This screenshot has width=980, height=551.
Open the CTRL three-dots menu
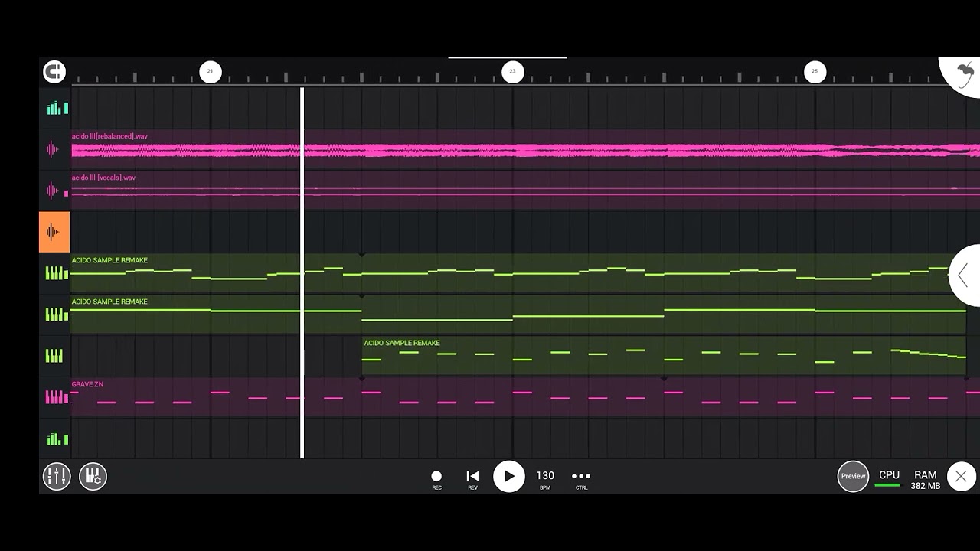pyautogui.click(x=581, y=479)
